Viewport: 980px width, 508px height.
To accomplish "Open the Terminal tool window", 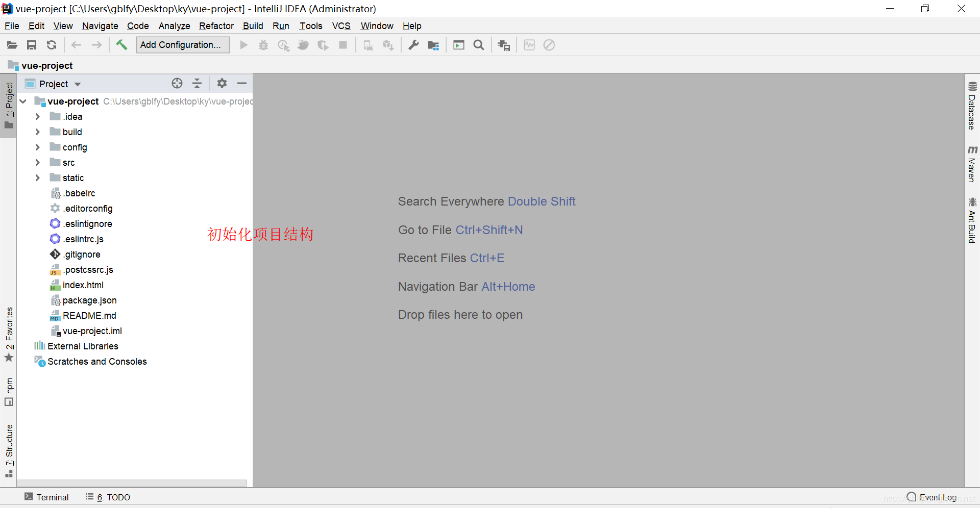I will [46, 497].
